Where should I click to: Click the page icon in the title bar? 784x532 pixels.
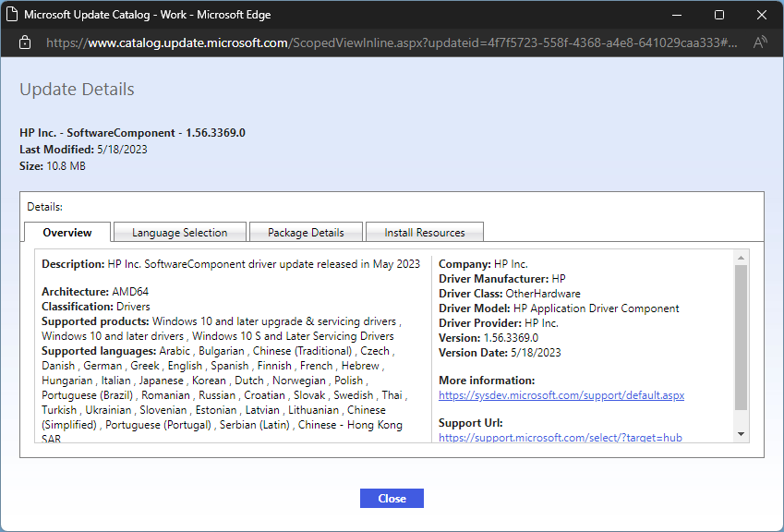[13, 15]
